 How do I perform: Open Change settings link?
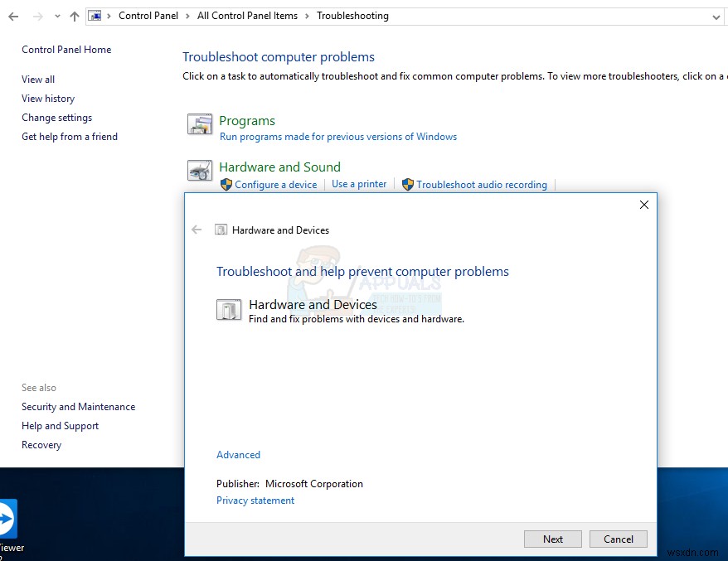click(x=56, y=118)
